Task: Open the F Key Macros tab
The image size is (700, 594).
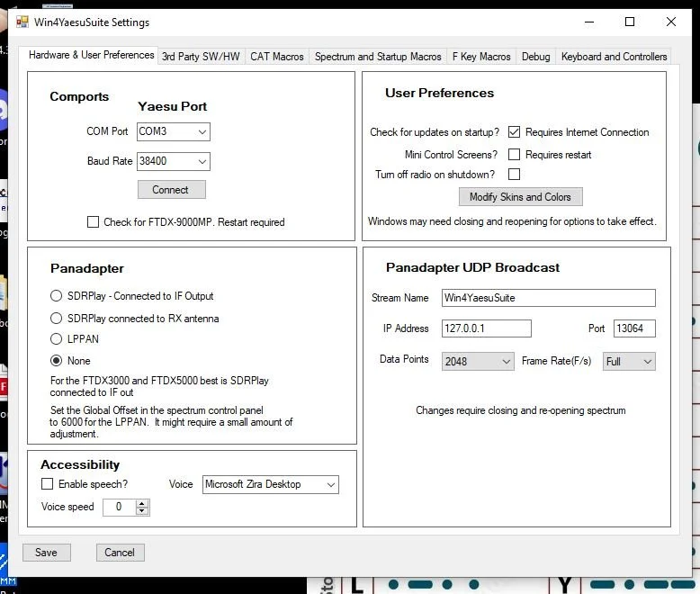Action: point(481,57)
